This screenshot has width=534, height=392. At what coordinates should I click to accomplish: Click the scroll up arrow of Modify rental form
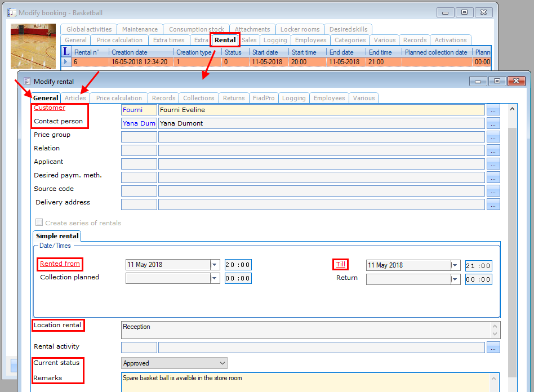click(x=512, y=109)
